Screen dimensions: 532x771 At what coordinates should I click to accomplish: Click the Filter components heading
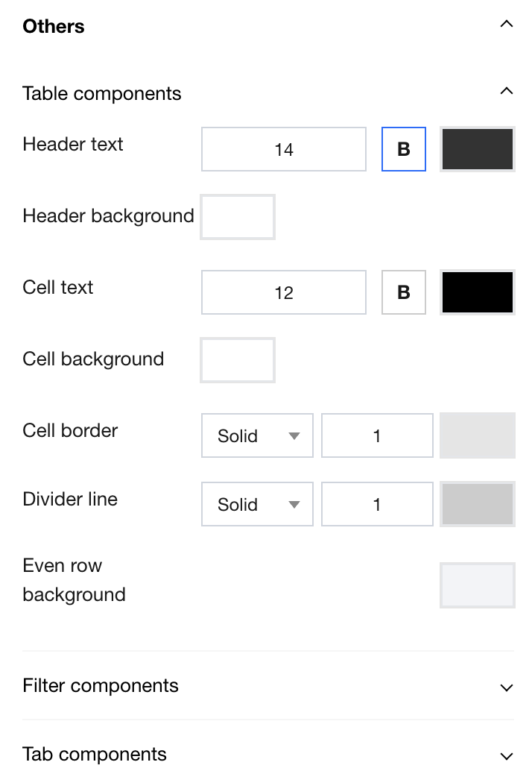click(x=101, y=685)
